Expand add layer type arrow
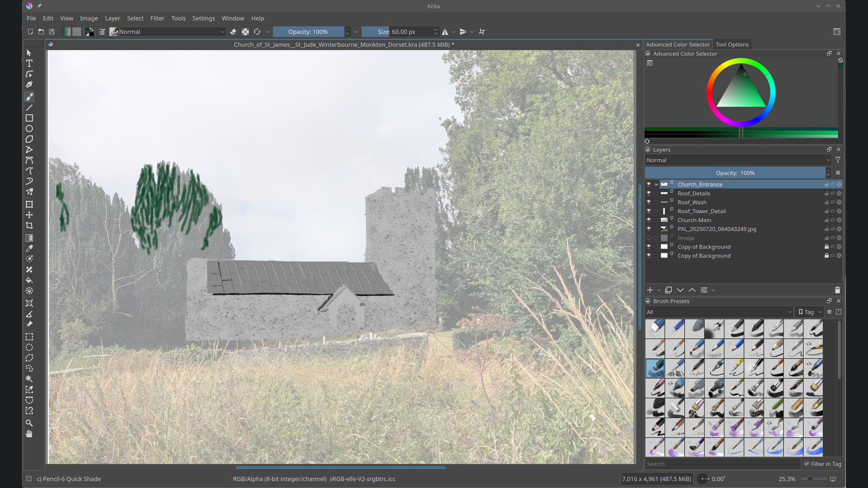Viewport: 868px width, 488px height. coord(659,291)
